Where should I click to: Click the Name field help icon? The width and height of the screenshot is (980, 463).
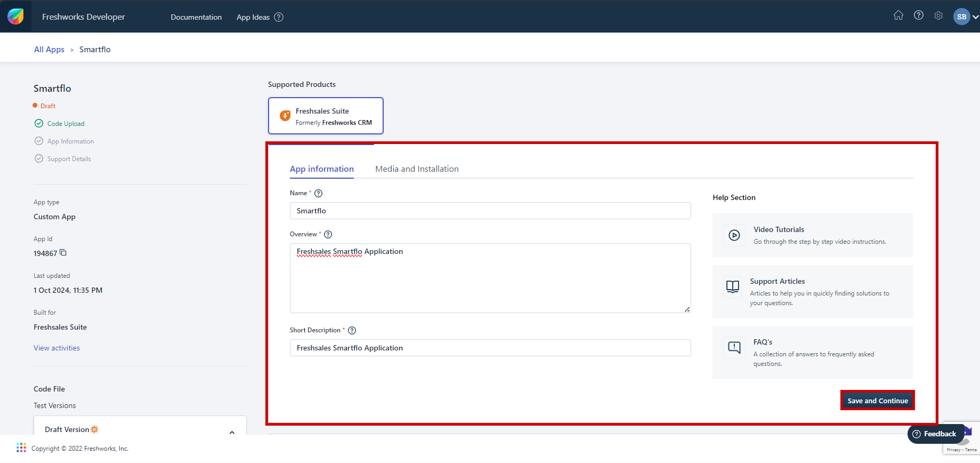point(319,193)
